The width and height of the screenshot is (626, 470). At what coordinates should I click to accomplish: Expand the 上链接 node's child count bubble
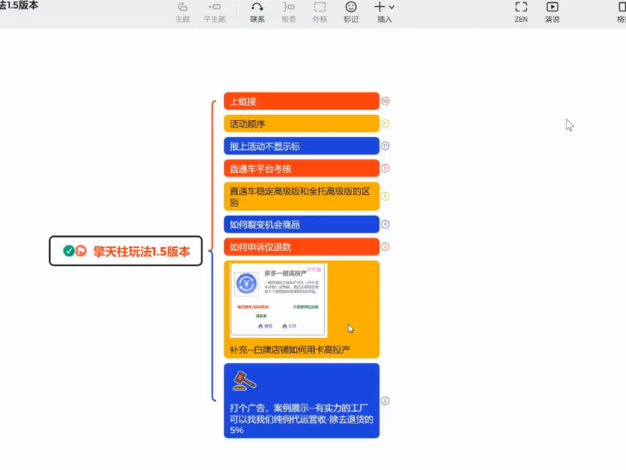pyautogui.click(x=385, y=101)
